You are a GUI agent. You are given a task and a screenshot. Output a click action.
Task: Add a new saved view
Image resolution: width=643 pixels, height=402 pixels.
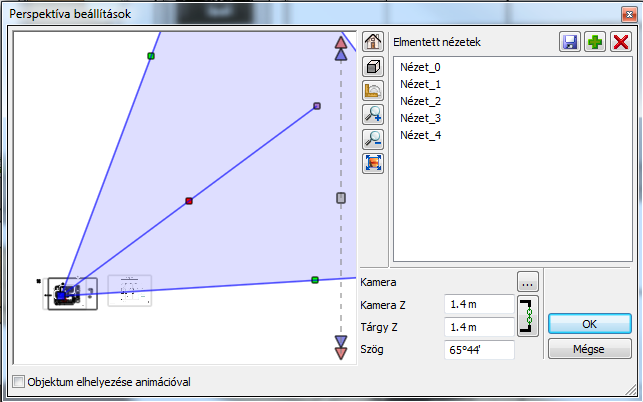[x=595, y=42]
